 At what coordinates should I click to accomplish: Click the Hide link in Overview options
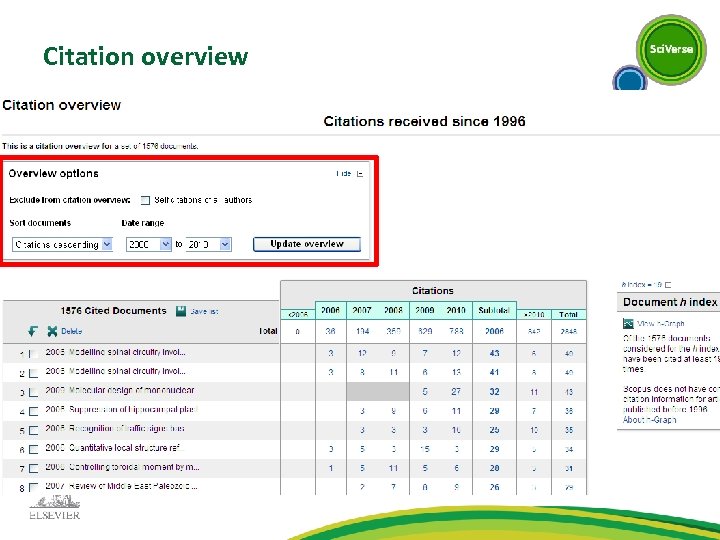pyautogui.click(x=344, y=173)
